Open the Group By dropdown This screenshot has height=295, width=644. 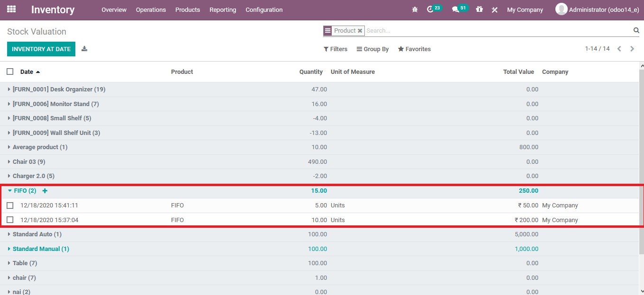click(x=373, y=49)
